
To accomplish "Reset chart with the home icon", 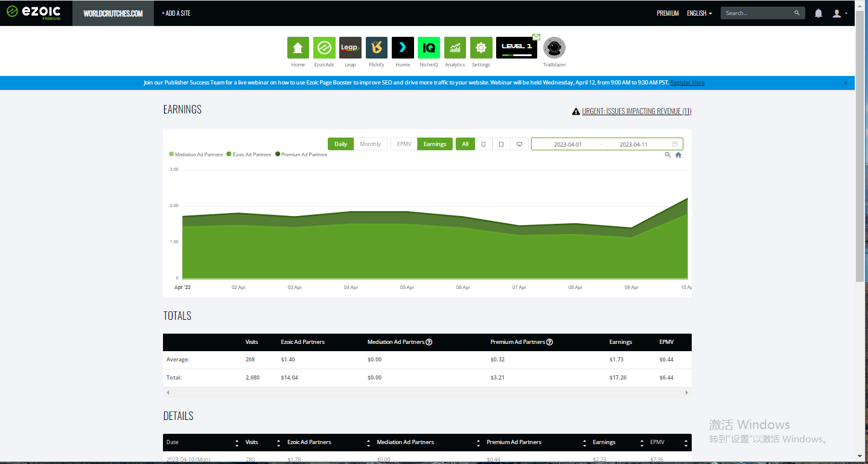I will [678, 155].
